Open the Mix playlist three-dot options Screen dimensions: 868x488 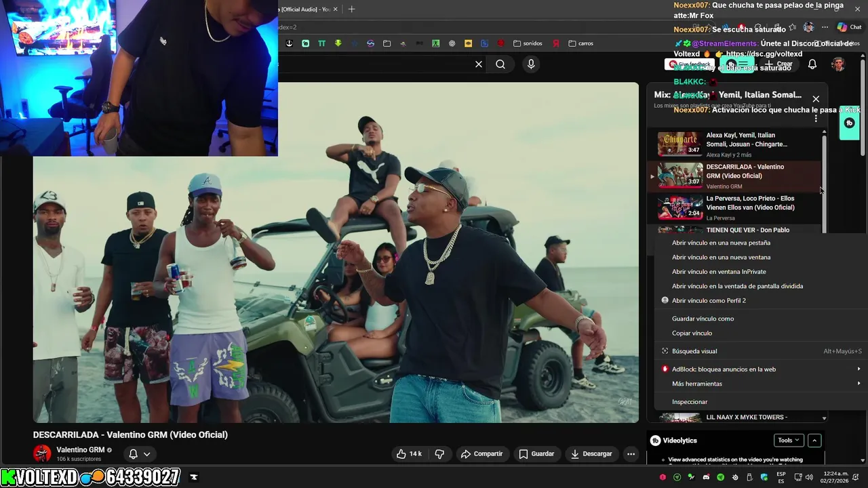pos(816,118)
